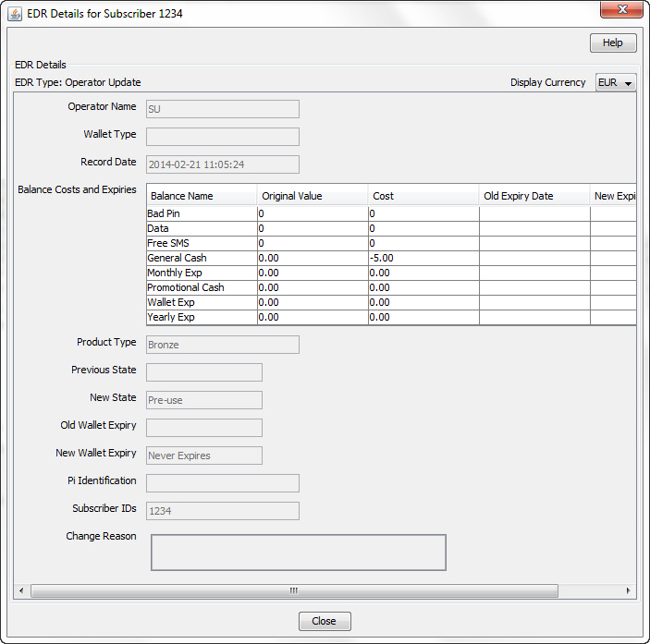Click Promotional Cash Old Expiry Date cell
Screen dimensions: 650x644
[x=534, y=288]
